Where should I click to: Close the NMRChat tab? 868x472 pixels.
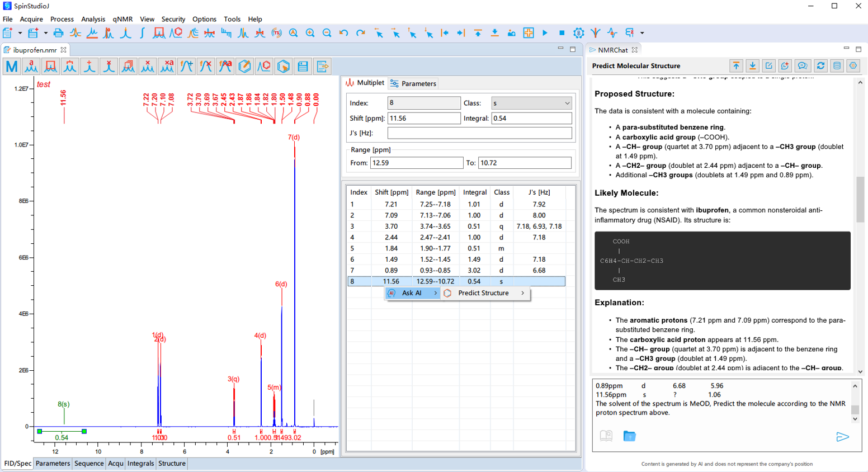(634, 50)
